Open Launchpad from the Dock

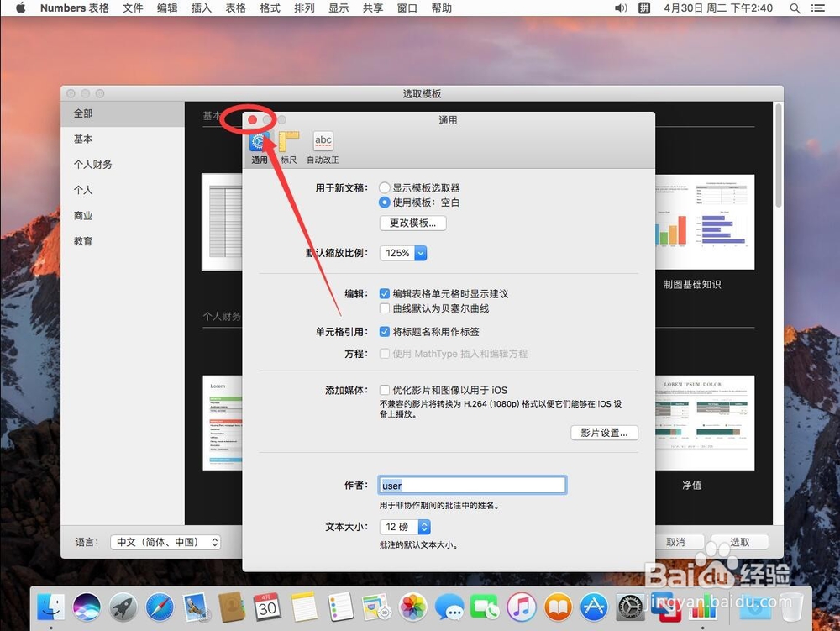tap(123, 607)
